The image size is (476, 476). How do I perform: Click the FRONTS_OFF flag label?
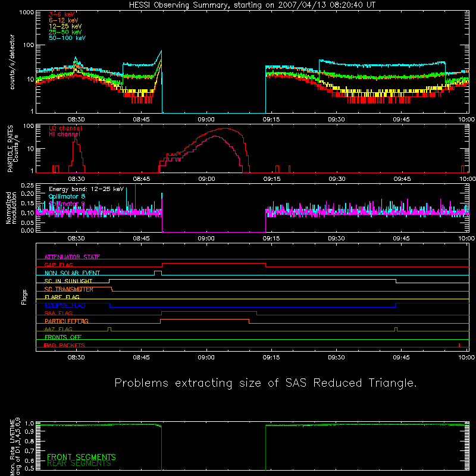63,337
